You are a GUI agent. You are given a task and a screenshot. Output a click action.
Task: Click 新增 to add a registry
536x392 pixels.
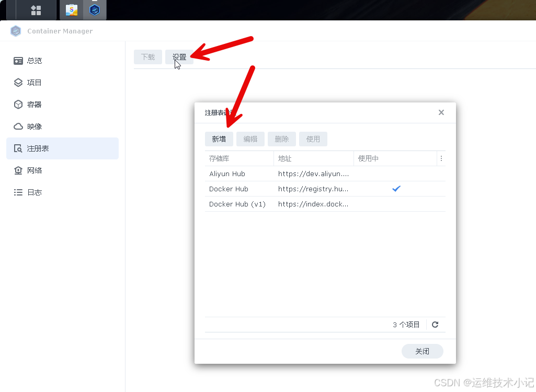click(219, 139)
